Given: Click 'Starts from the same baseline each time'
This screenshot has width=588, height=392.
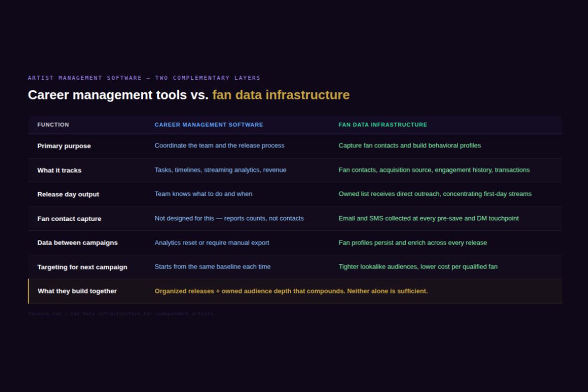Looking at the screenshot, I should pos(213,267).
